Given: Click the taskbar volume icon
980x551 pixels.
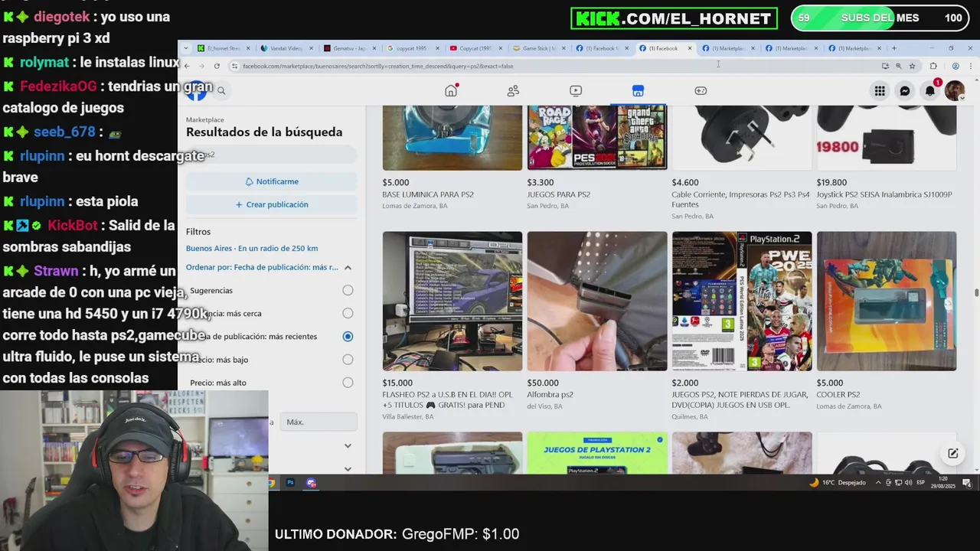Looking at the screenshot, I should click(x=909, y=483).
